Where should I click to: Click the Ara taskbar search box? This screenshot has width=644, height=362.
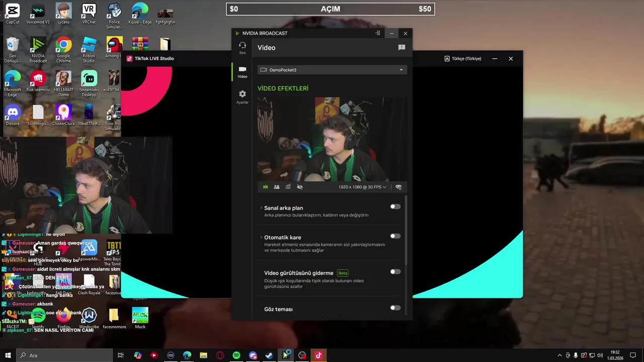[x=64, y=355]
